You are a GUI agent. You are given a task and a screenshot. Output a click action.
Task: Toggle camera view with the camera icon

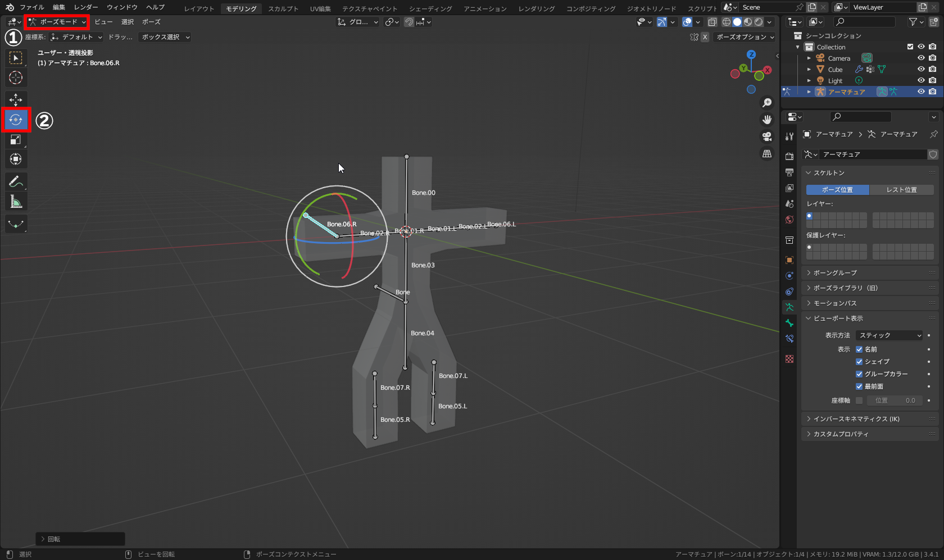(x=767, y=136)
